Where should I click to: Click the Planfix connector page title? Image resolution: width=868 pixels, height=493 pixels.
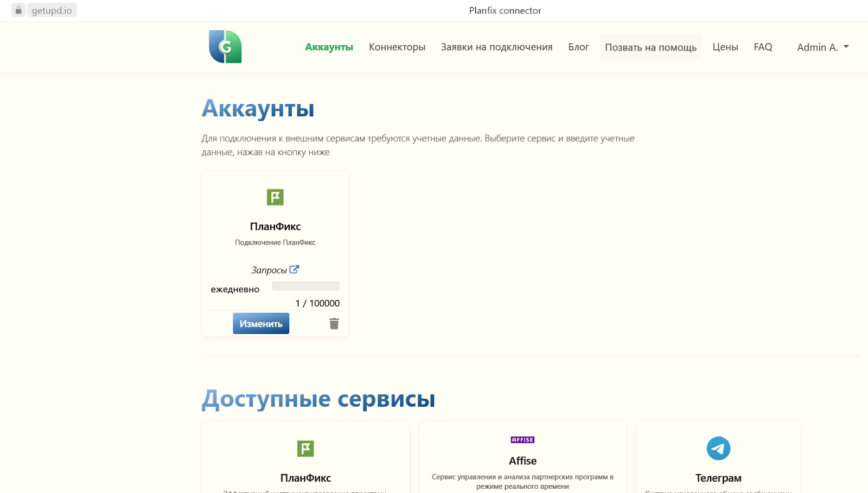505,10
